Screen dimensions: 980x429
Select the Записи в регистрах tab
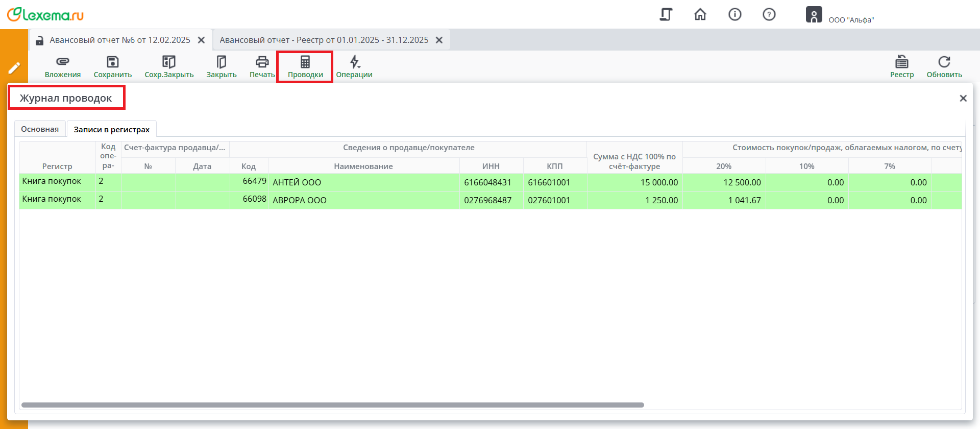pyautogui.click(x=111, y=130)
